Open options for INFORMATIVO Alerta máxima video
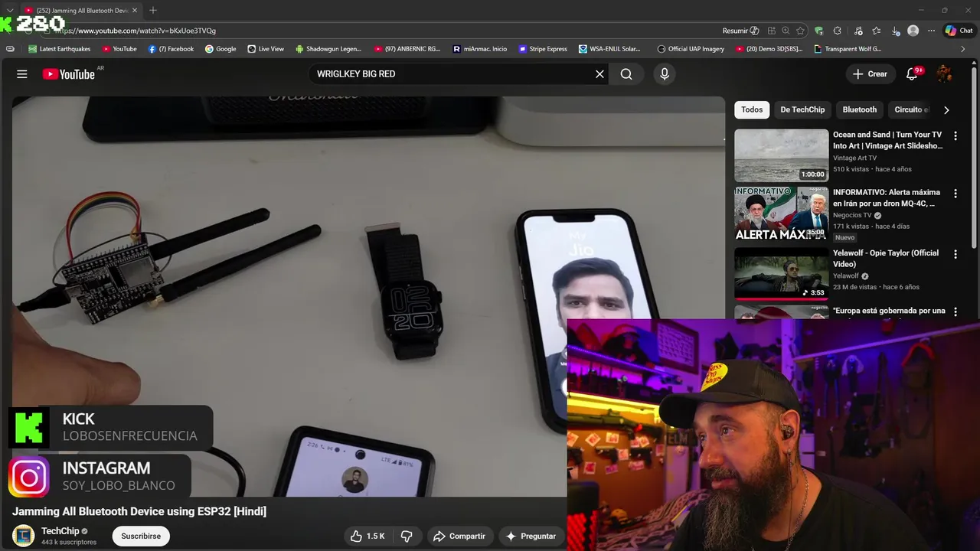 (955, 194)
